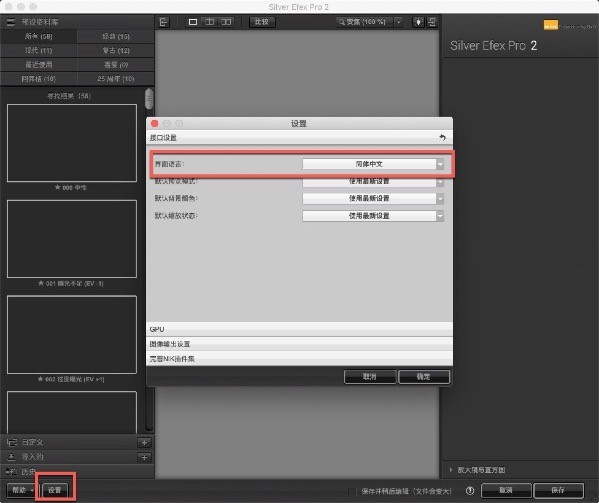Screen dimensions: 599x503
Task: Open the zoom level arrow dropdown
Action: click(398, 22)
